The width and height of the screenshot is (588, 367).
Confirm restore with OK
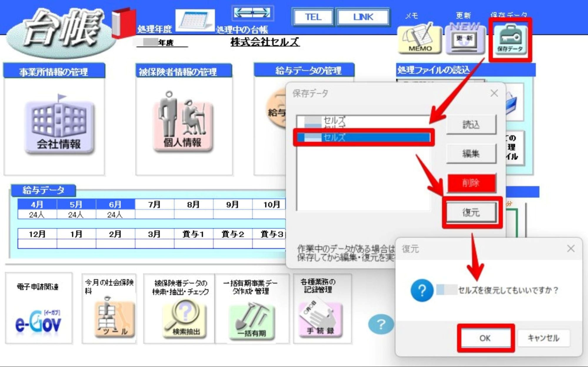(x=485, y=338)
